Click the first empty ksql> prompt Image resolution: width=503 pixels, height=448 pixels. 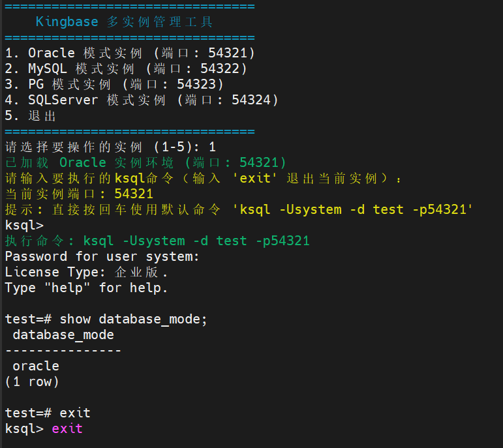24,225
